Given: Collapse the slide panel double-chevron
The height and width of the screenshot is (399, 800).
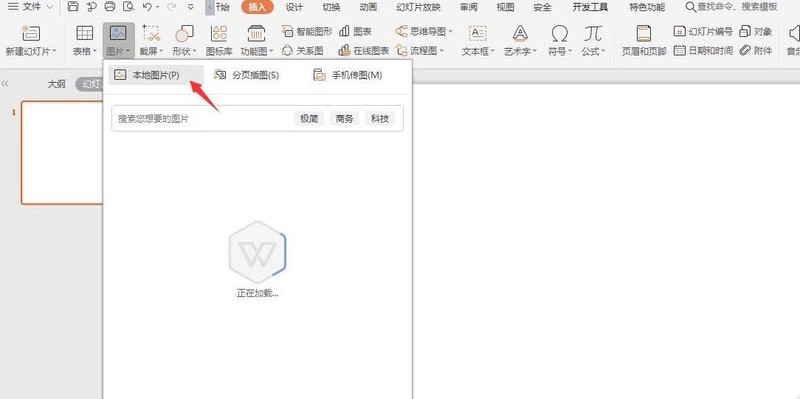Looking at the screenshot, I should point(5,84).
